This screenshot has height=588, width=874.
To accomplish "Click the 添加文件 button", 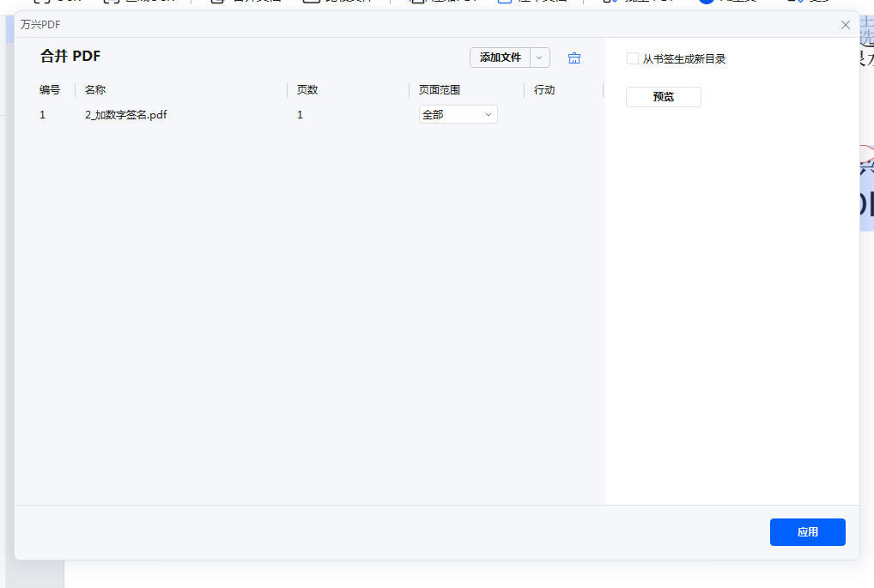I will click(x=501, y=58).
